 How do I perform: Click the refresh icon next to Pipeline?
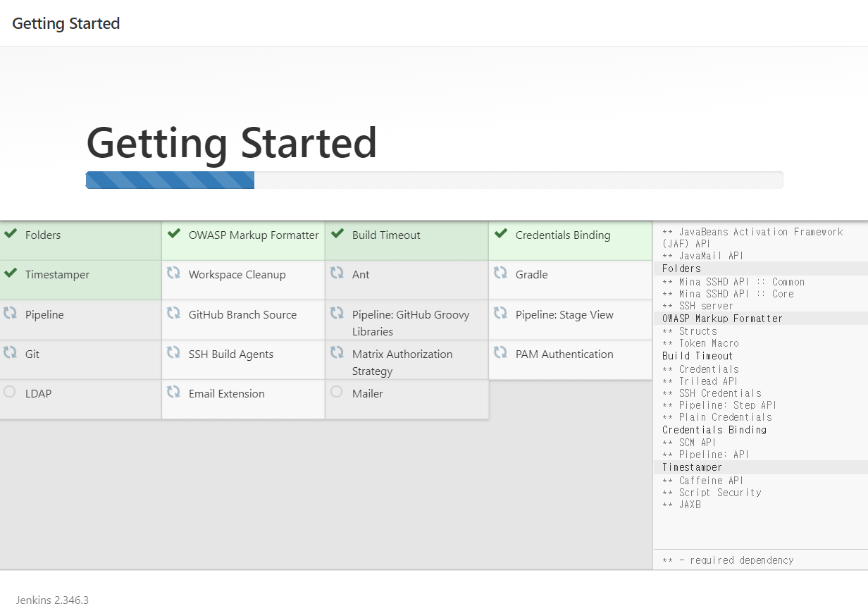point(10,313)
